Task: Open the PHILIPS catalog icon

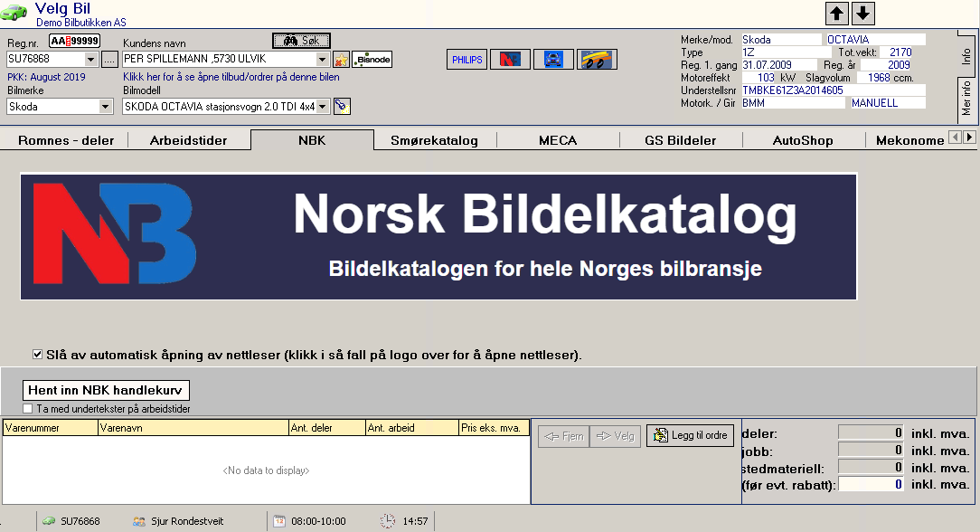Action: click(x=466, y=59)
